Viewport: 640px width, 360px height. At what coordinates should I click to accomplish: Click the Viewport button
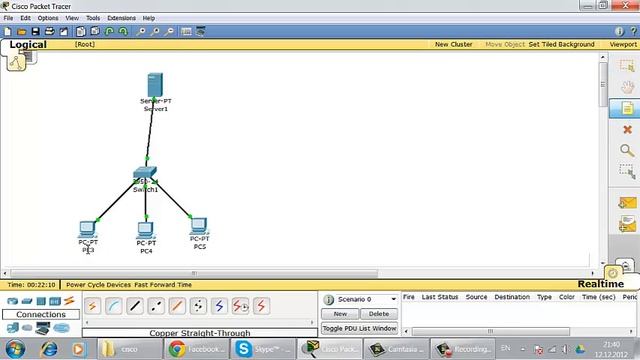(623, 44)
